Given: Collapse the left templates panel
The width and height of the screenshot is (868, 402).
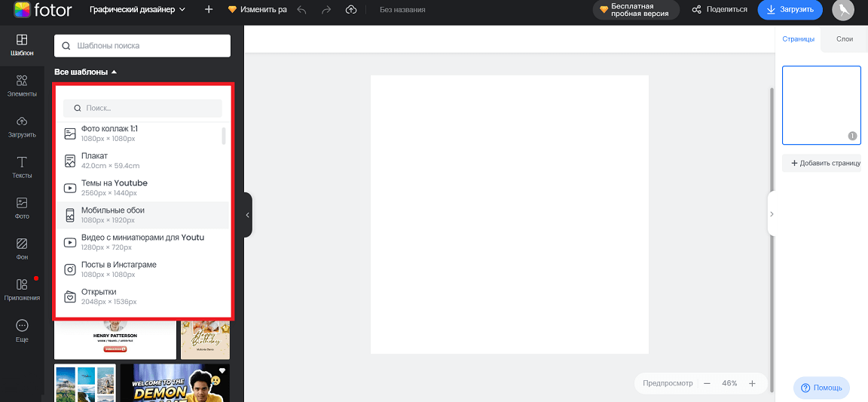Looking at the screenshot, I should [247, 215].
